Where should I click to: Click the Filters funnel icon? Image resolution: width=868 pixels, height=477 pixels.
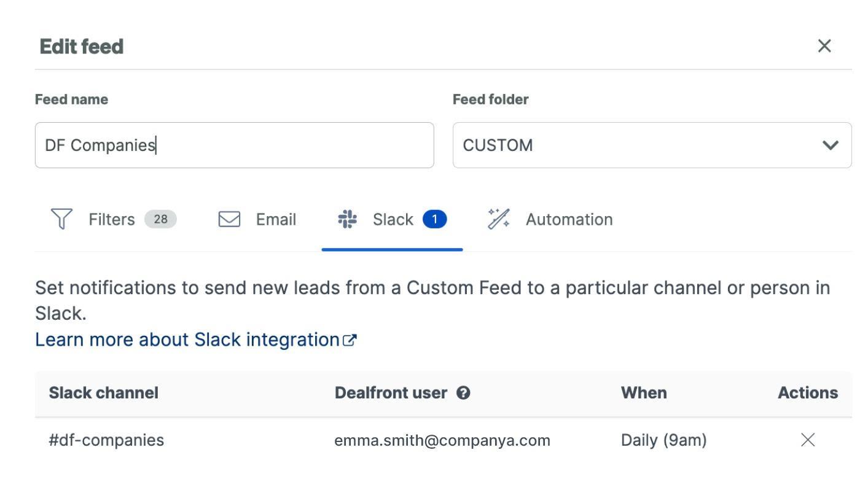[x=61, y=219]
